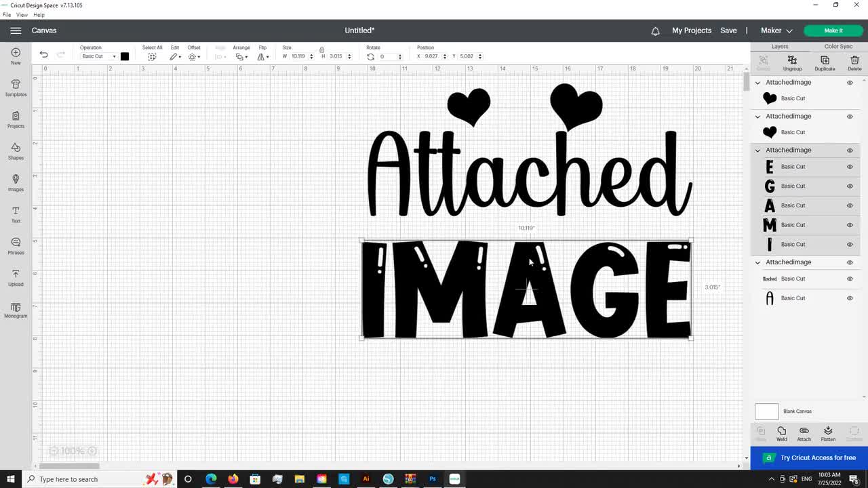Switch to the Layers tab
Screen dimensions: 868x488
coord(780,46)
